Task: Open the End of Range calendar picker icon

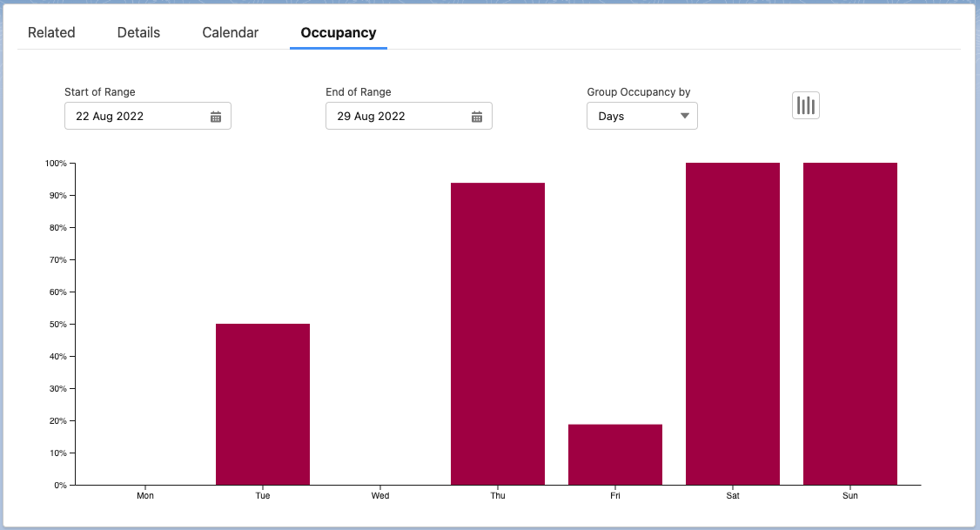Action: (x=477, y=117)
